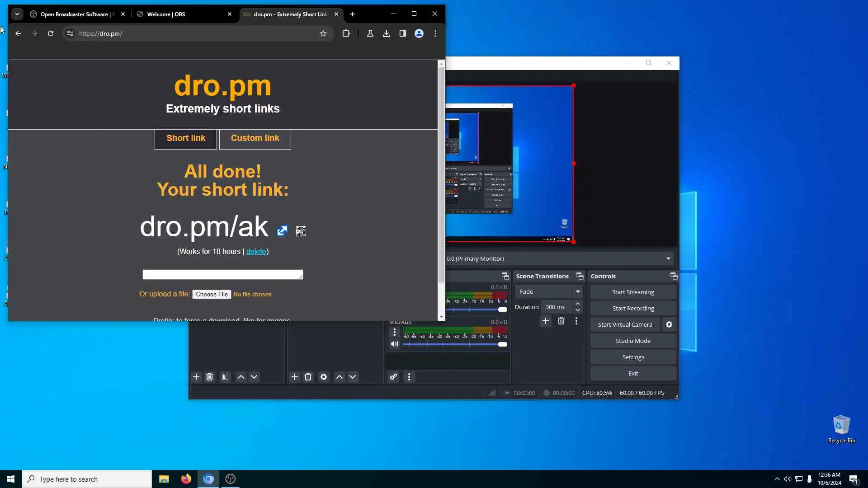Open Chrome tab search dropdown arrow
Viewport: 868px width, 488px height.
tap(17, 14)
